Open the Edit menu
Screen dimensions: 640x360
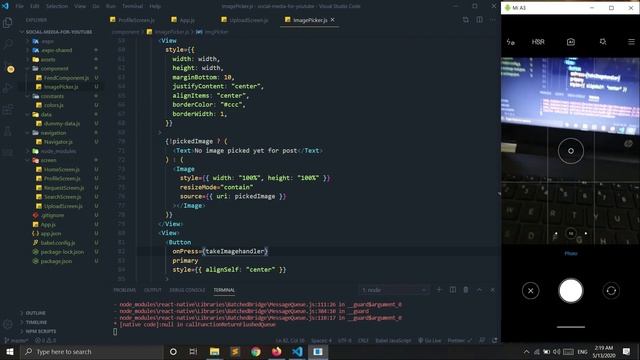[x=35, y=6]
